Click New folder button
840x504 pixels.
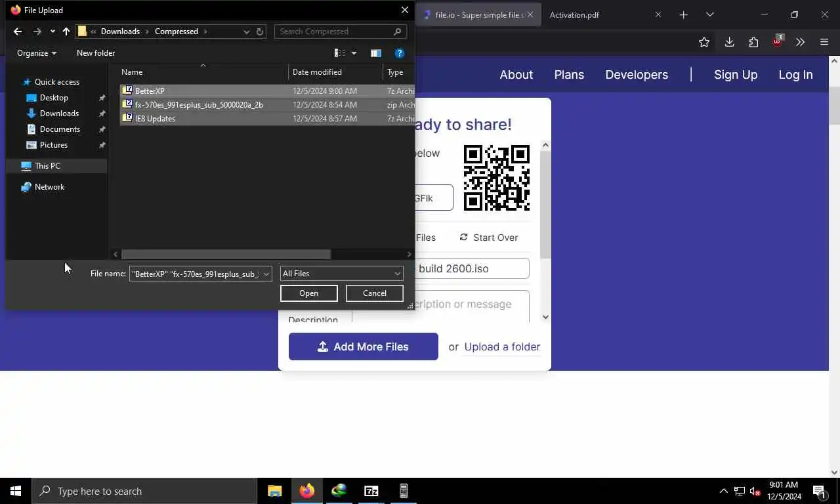click(96, 53)
